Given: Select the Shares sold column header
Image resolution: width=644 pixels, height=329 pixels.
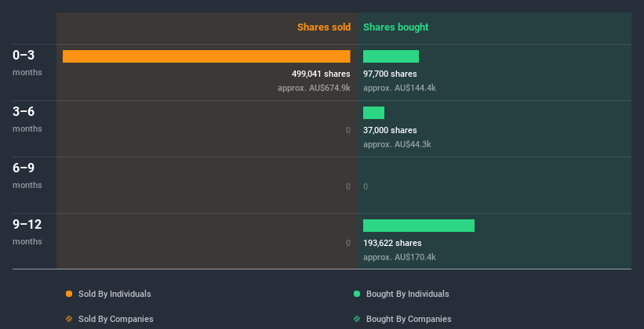Looking at the screenshot, I should (x=324, y=27).
